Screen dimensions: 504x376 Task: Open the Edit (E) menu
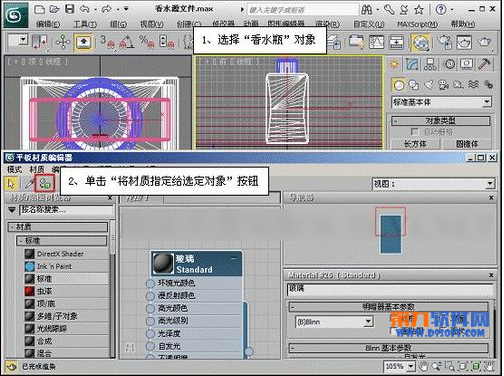(48, 24)
